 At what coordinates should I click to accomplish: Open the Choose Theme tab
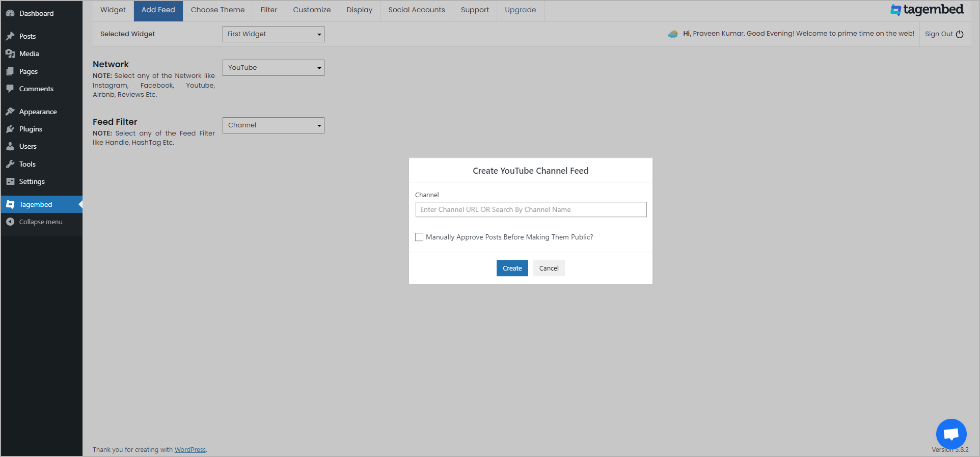pyautogui.click(x=218, y=10)
